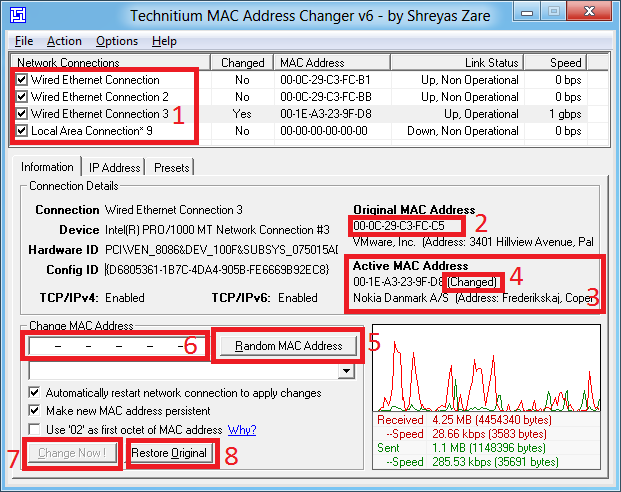Click the Random MAC Address button
621x492 pixels.
tap(288, 346)
